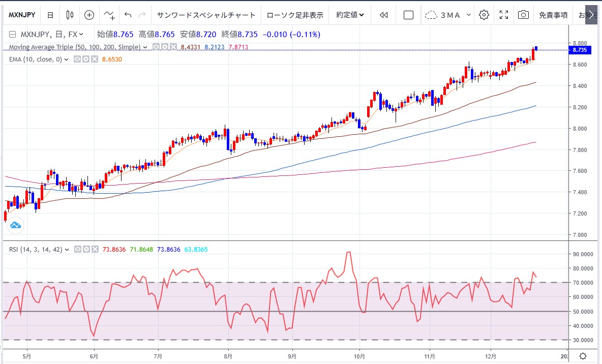Screen dimensions: 602x364
Task: Toggle visibility of EMA 10 indicator
Action: click(78, 59)
